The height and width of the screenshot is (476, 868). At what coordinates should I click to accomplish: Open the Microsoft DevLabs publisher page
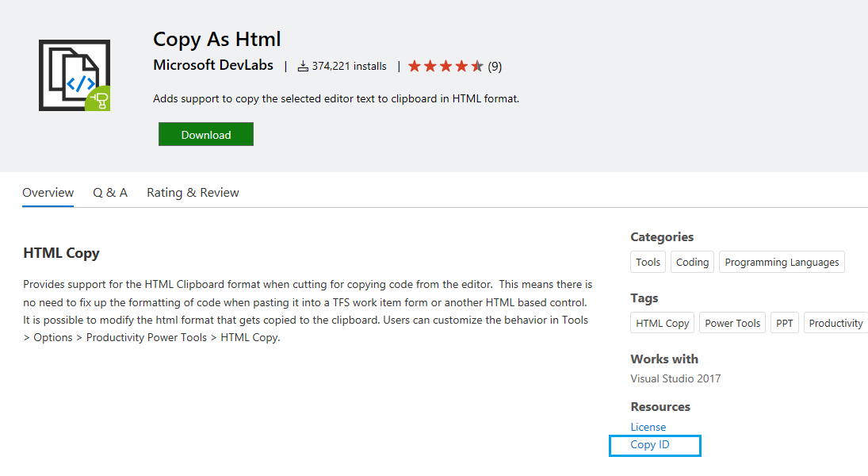click(x=213, y=65)
